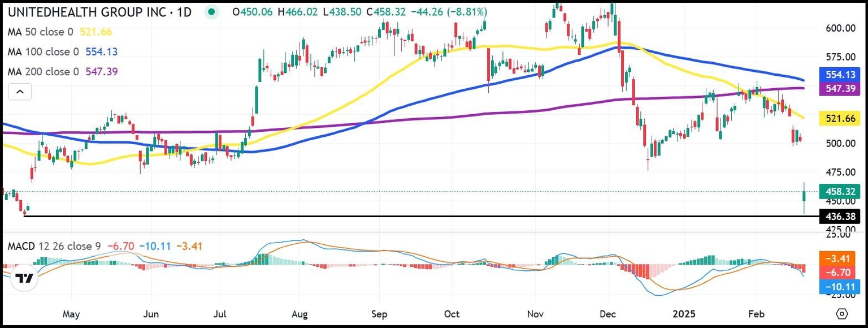Screen dimensions: 868x328
Task: Click the Jun label on time axis
Action: point(151,313)
